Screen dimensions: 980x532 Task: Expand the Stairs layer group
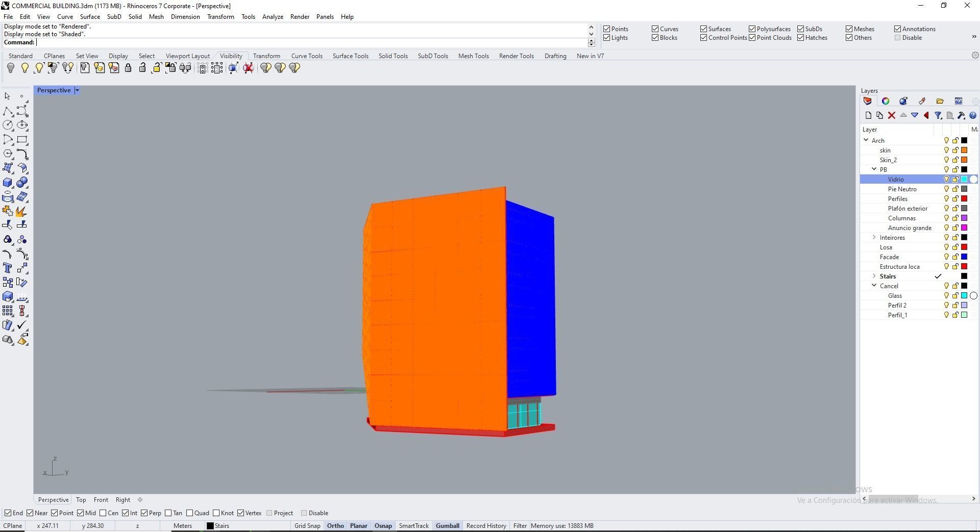click(874, 276)
